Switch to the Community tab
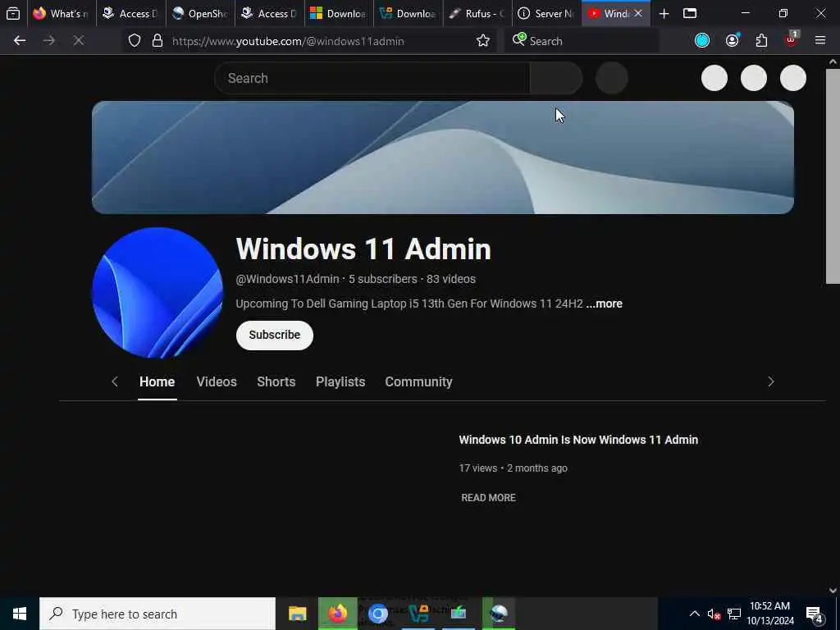Image resolution: width=840 pixels, height=630 pixels. pos(419,382)
